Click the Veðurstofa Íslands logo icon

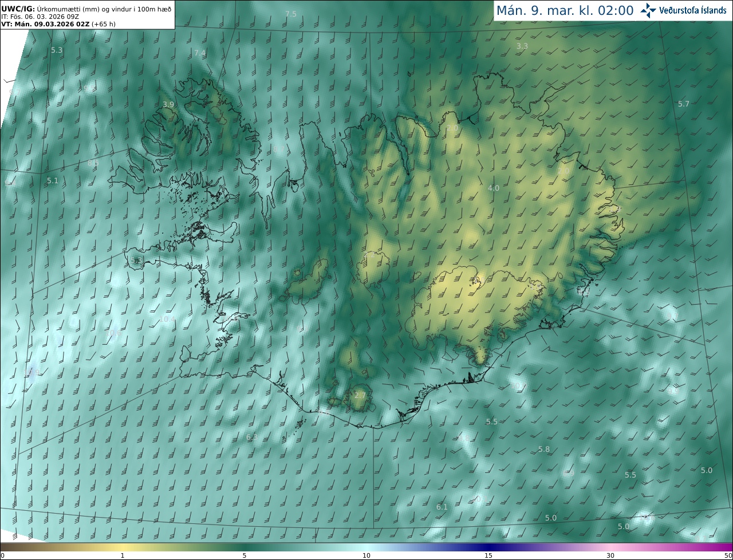point(648,10)
